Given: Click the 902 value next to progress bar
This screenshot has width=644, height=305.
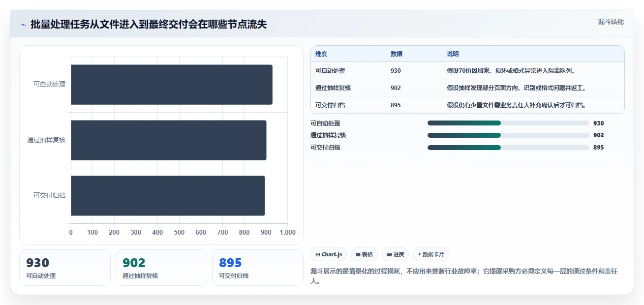Looking at the screenshot, I should coord(598,135).
